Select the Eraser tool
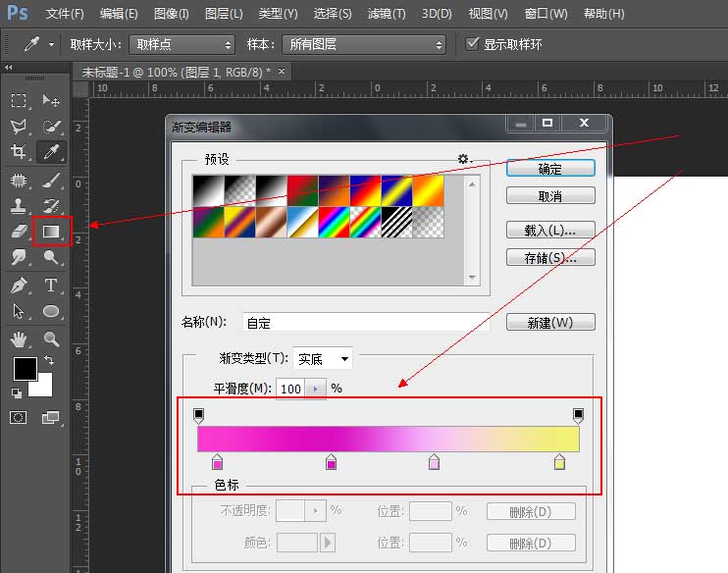Image resolution: width=728 pixels, height=573 pixels. point(19,232)
